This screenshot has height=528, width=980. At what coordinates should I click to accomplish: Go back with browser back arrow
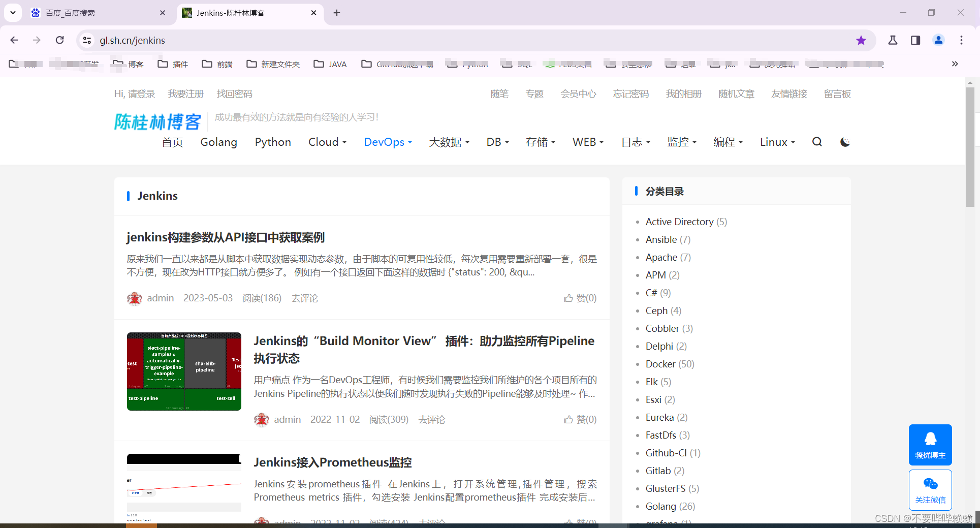coord(14,40)
